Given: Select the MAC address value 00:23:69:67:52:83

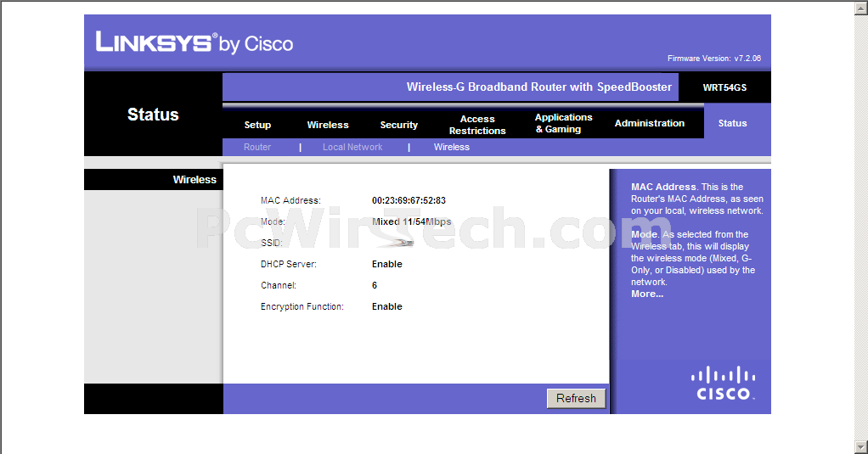Looking at the screenshot, I should point(409,200).
